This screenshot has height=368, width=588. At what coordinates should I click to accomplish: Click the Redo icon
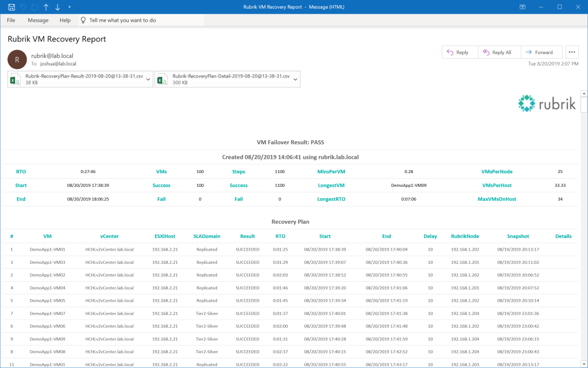pos(33,7)
